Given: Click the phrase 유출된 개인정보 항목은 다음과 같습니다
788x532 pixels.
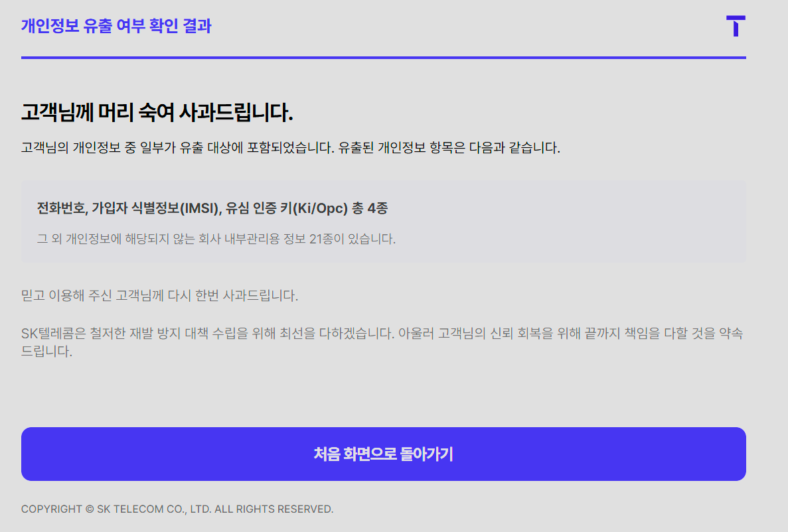Looking at the screenshot, I should coord(449,147).
